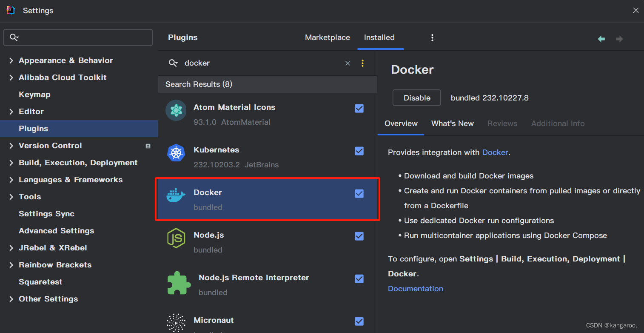Screen dimensions: 644x333
Task: Switch to the Marketplace tab
Action: tap(328, 37)
